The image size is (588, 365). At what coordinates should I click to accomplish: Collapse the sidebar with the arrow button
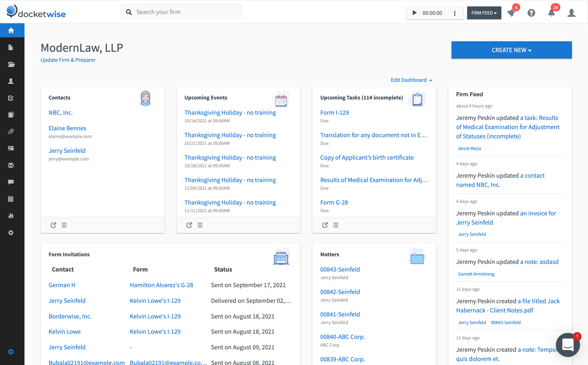11,352
